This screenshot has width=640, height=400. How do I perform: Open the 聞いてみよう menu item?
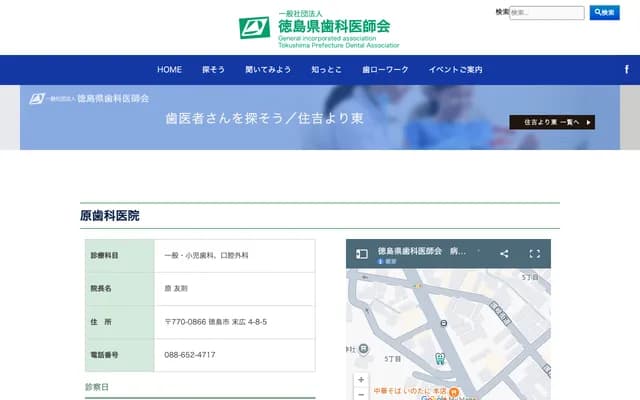coord(268,70)
